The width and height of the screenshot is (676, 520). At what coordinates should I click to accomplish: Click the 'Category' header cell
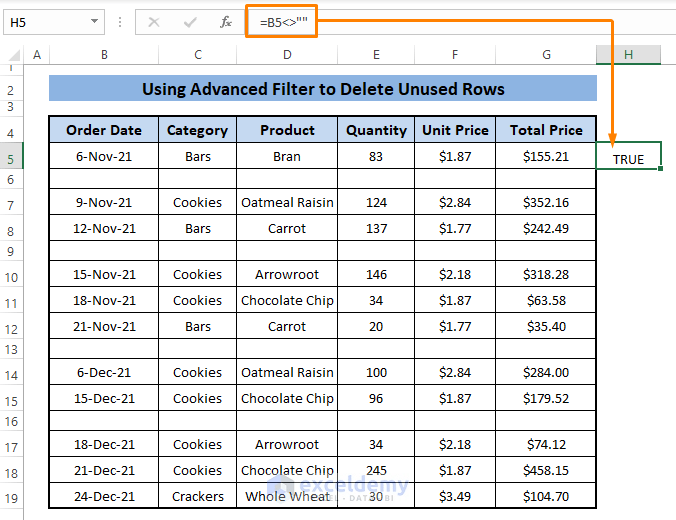pyautogui.click(x=197, y=130)
